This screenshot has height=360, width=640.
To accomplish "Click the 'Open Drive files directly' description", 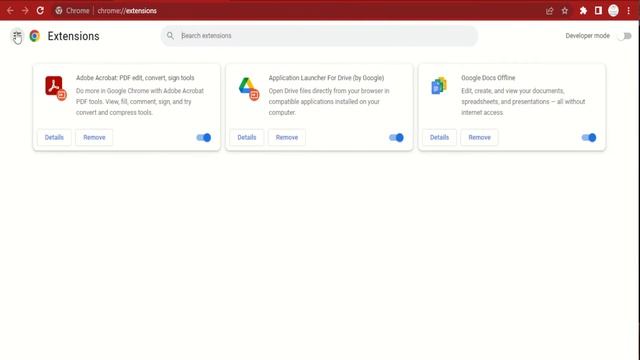I will tap(329, 102).
